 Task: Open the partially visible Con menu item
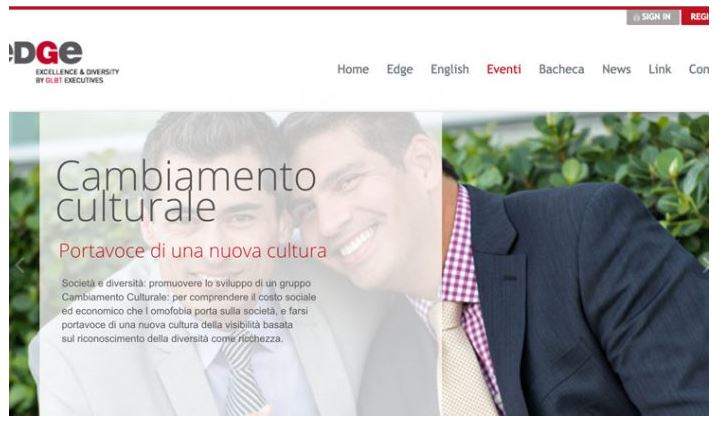click(699, 69)
